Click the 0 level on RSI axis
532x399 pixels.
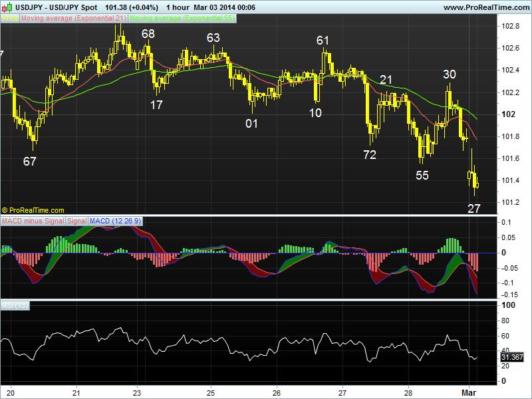point(504,381)
